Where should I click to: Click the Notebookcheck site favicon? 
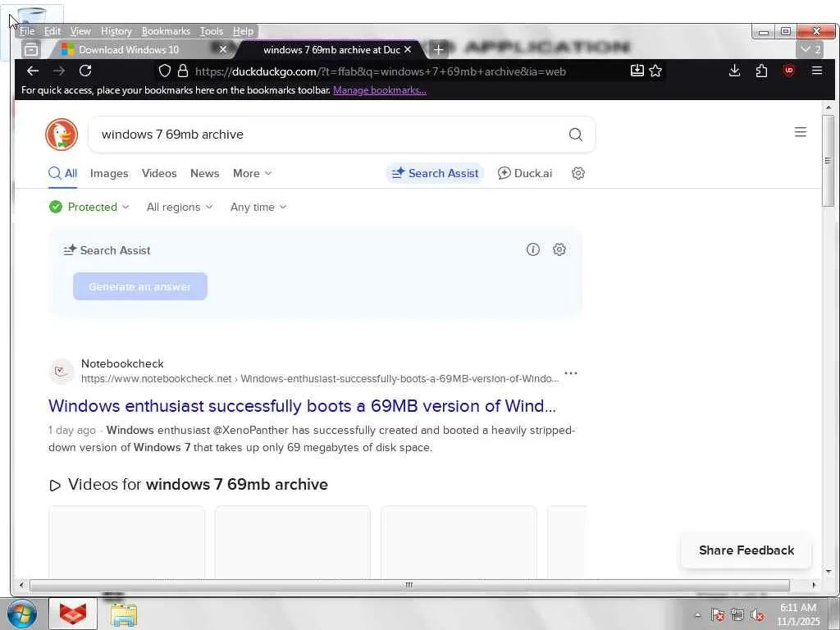61,372
